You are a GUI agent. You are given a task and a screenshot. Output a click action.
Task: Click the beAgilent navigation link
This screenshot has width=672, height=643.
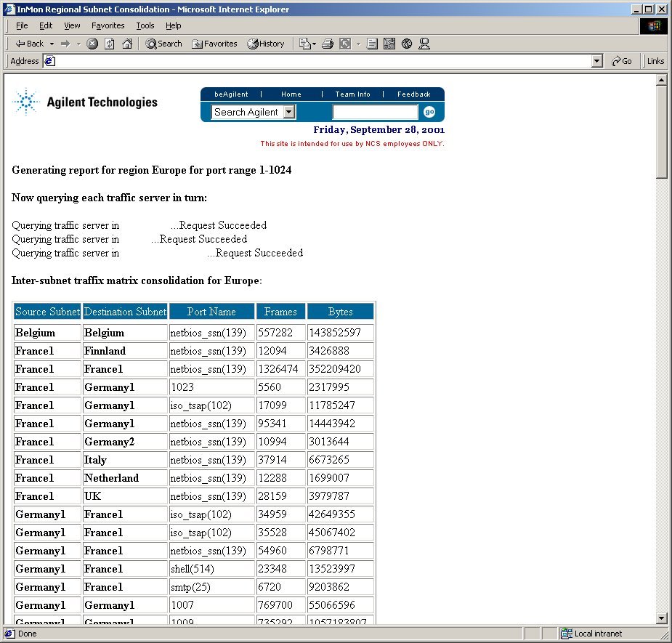231,94
